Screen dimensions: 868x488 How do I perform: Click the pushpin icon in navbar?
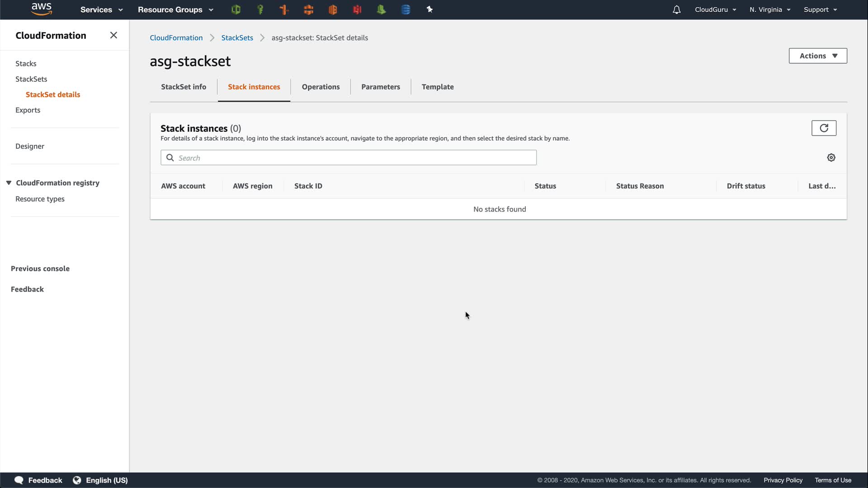point(429,9)
